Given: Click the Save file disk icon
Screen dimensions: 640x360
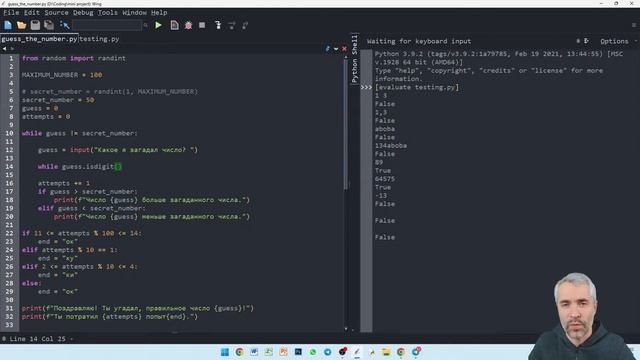Looking at the screenshot, I should coord(36,25).
